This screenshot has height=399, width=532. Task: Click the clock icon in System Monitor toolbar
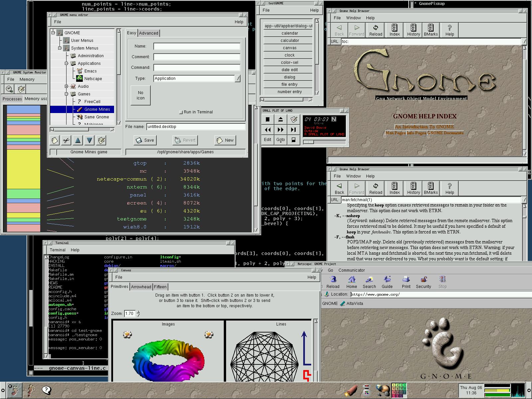[x=9, y=89]
